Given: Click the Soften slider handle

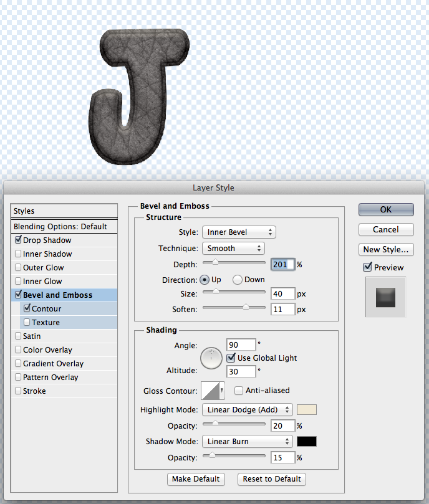Looking at the screenshot, I should pyautogui.click(x=246, y=307).
